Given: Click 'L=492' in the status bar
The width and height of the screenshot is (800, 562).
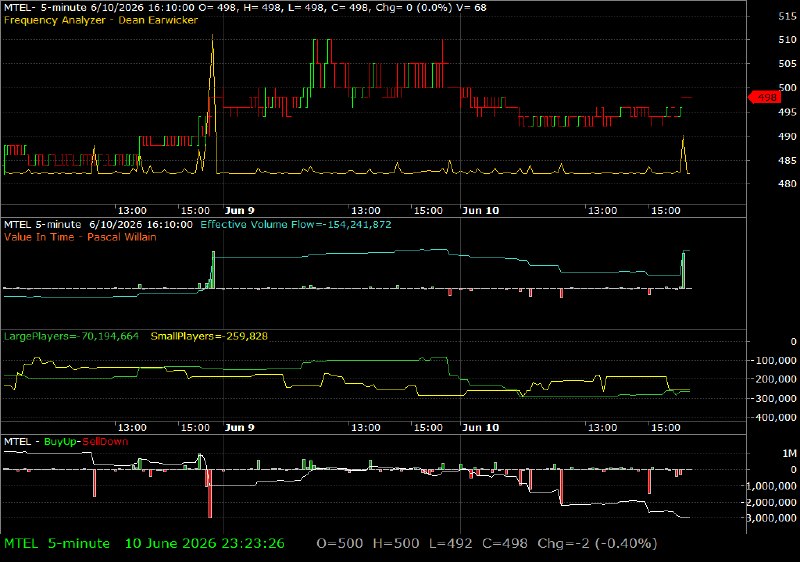Looking at the screenshot, I should click(451, 544).
